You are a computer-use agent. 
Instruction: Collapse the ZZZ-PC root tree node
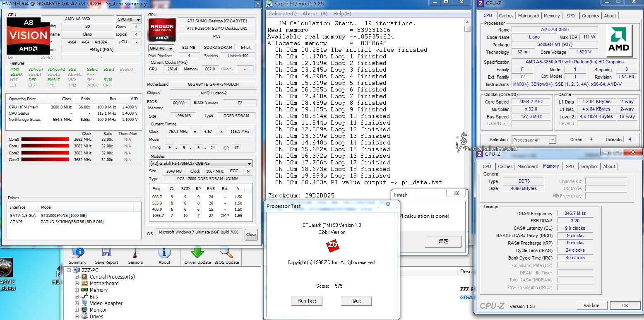click(69, 270)
